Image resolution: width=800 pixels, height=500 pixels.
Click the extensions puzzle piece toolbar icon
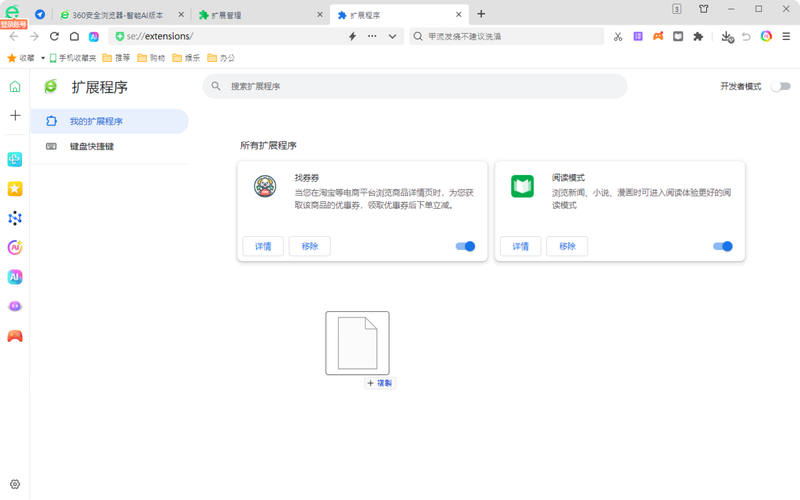coord(698,36)
